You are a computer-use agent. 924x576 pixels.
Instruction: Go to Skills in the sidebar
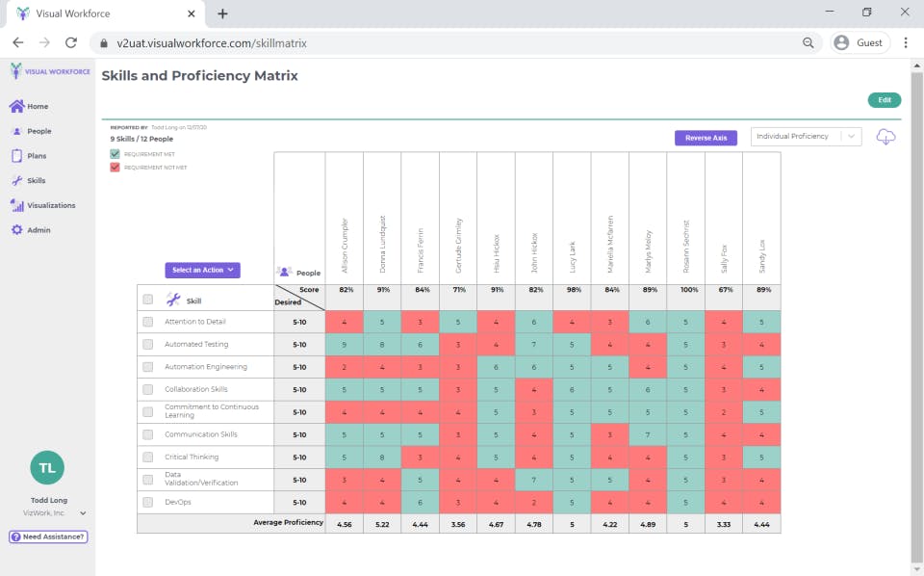[36, 180]
